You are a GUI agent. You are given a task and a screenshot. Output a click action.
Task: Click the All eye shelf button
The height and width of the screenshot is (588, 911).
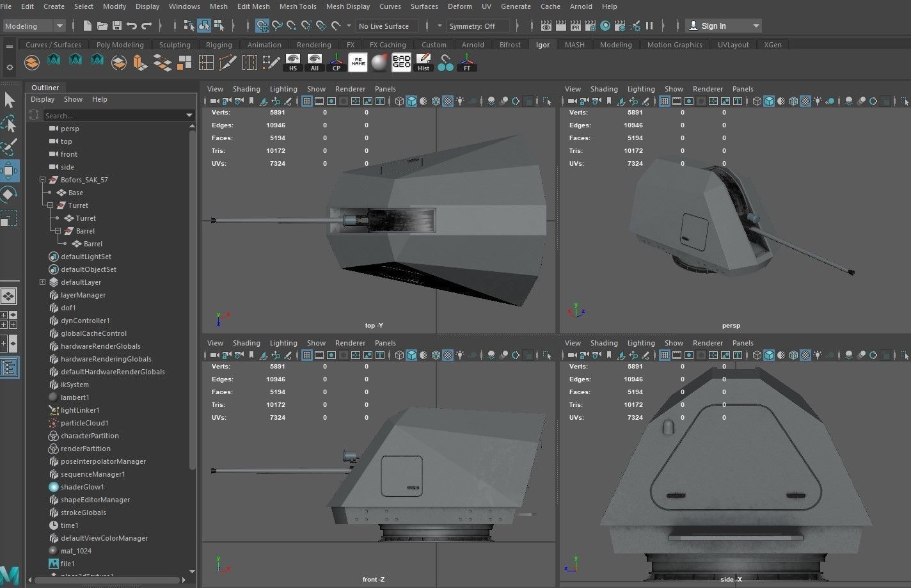315,62
